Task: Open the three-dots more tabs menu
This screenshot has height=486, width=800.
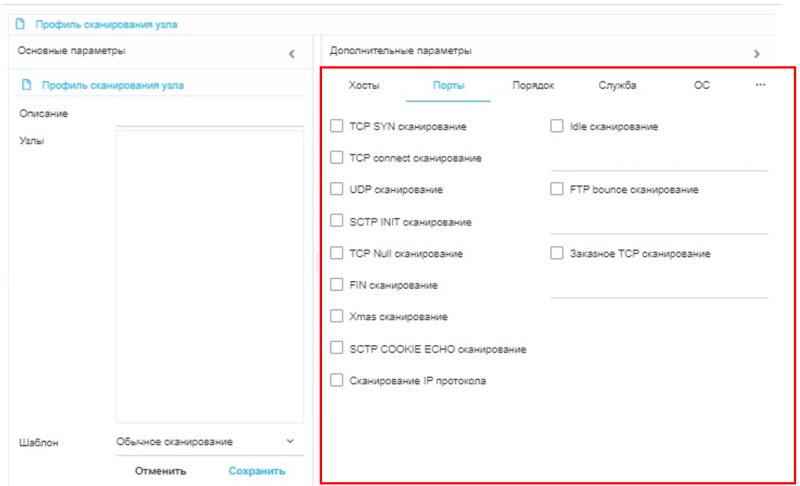Action: point(760,86)
